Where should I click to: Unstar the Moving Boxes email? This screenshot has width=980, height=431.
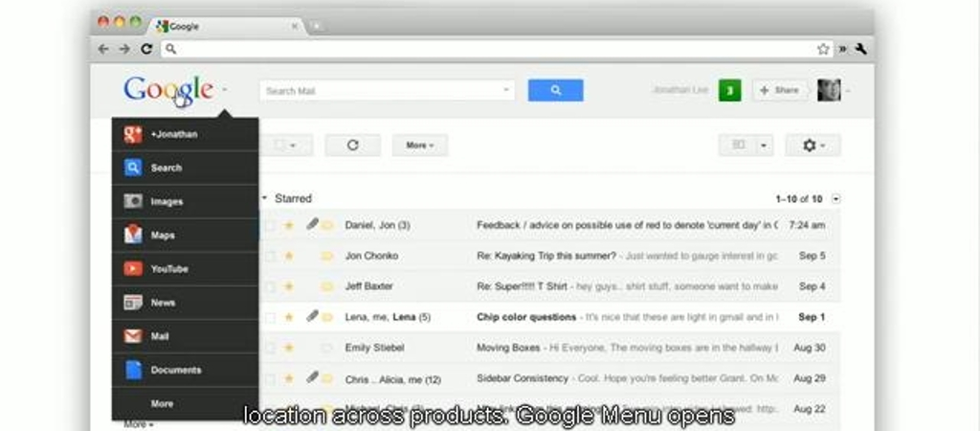point(289,347)
